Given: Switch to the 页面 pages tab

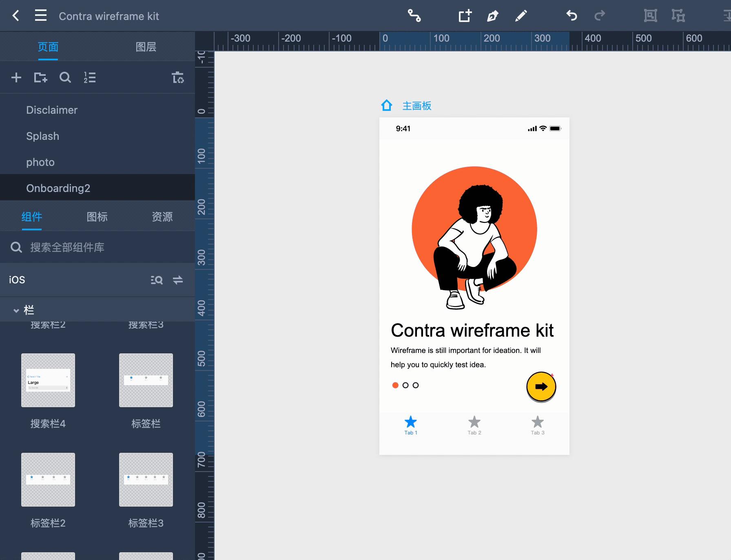Looking at the screenshot, I should coord(48,47).
